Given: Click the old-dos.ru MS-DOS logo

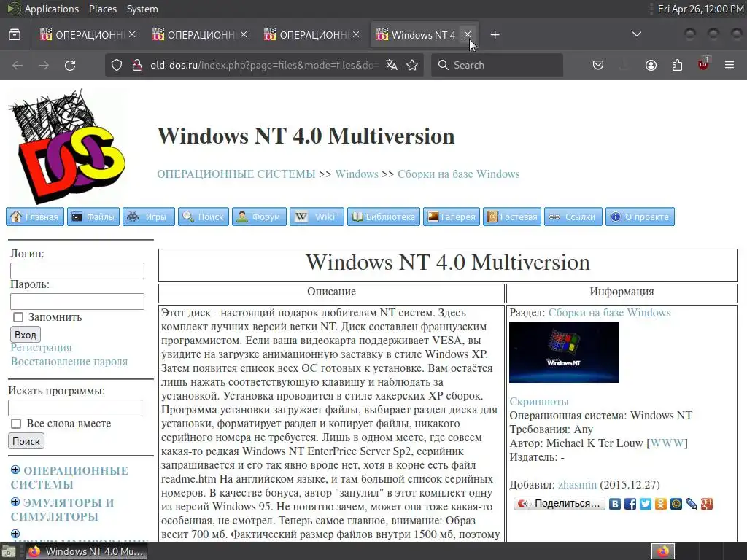Looking at the screenshot, I should 66,146.
